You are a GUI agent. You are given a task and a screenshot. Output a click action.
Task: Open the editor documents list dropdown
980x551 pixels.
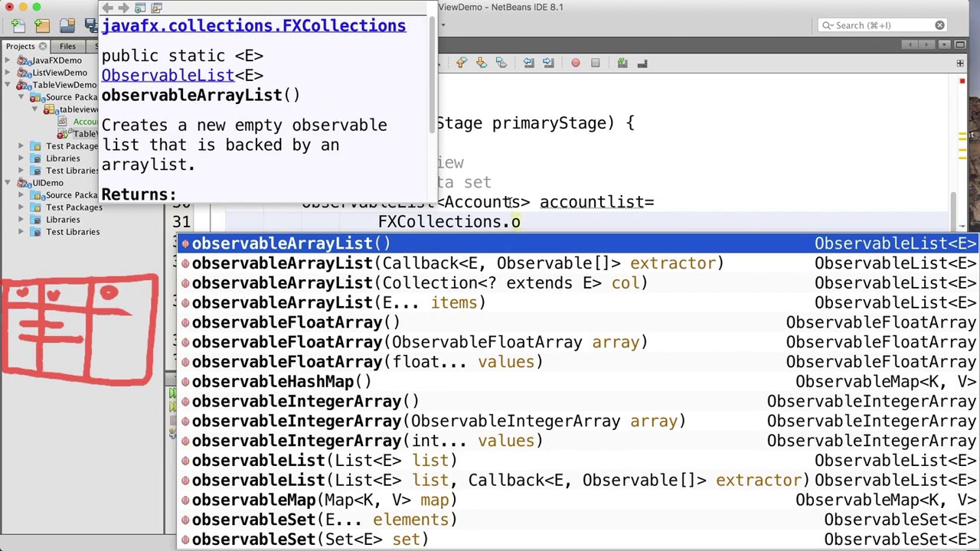click(x=945, y=45)
